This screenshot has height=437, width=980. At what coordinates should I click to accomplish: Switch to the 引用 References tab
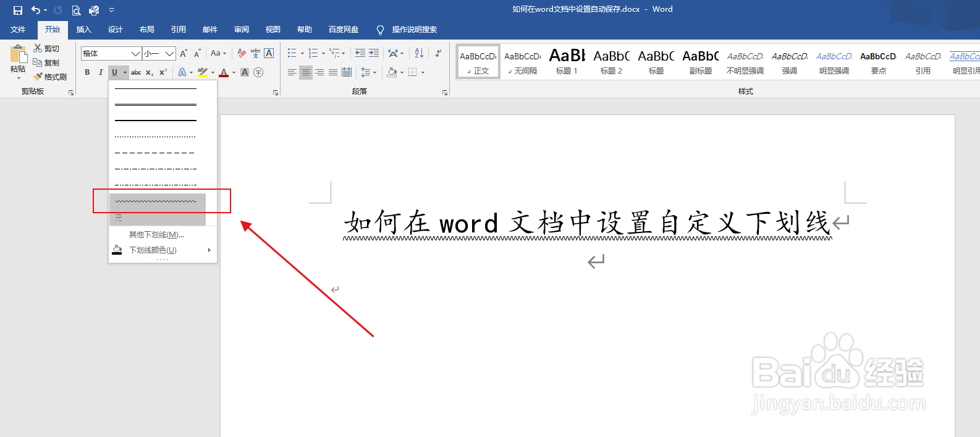coord(178,30)
